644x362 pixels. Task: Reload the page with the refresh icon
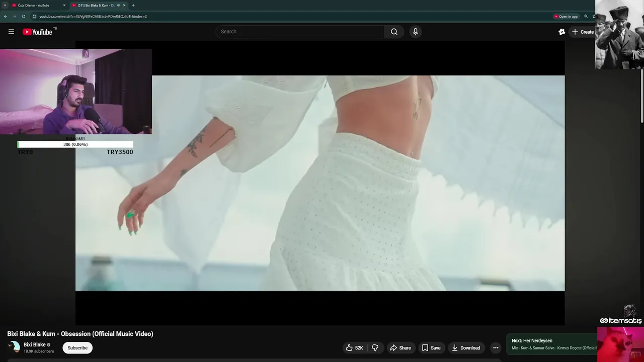23,17
